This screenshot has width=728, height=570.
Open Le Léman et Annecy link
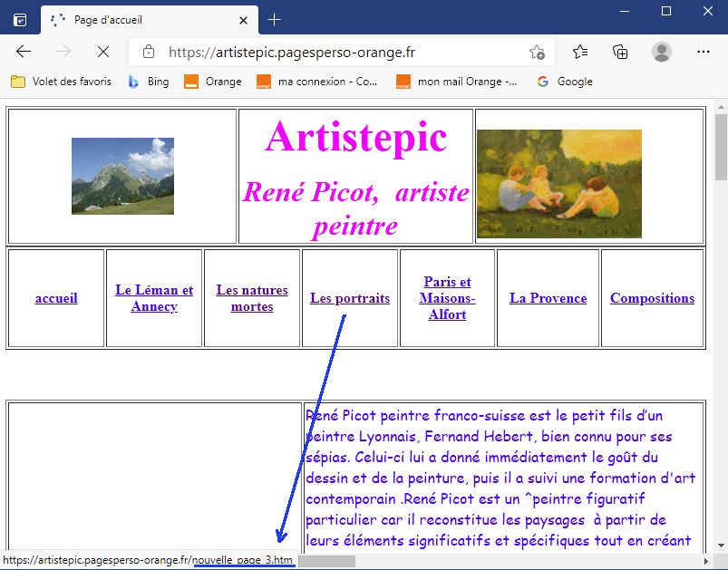pos(154,298)
